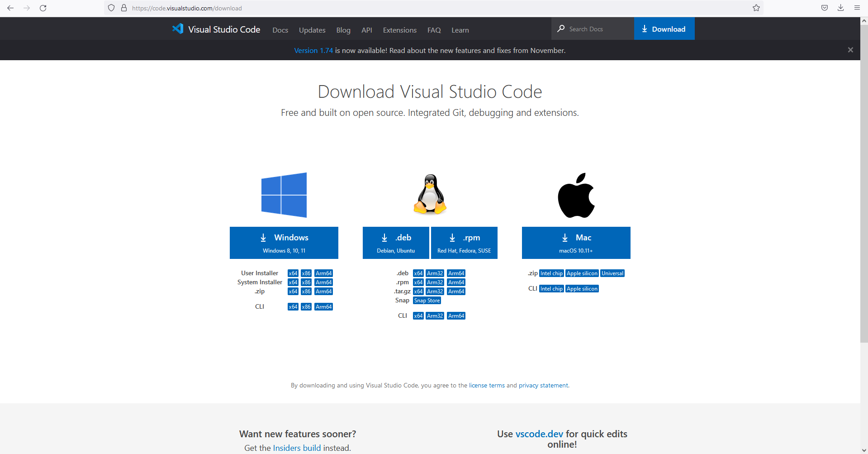
Task: View site security padlock info
Action: [124, 8]
